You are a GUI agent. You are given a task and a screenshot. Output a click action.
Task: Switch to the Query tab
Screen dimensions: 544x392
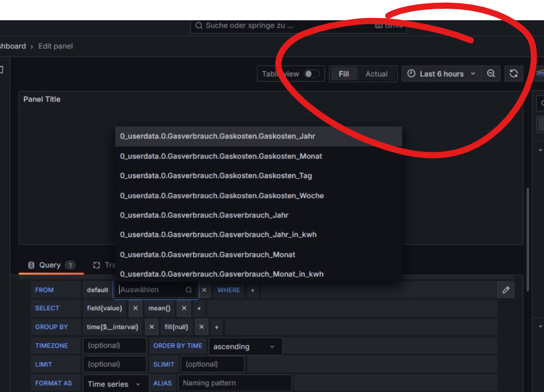pyautogui.click(x=52, y=265)
